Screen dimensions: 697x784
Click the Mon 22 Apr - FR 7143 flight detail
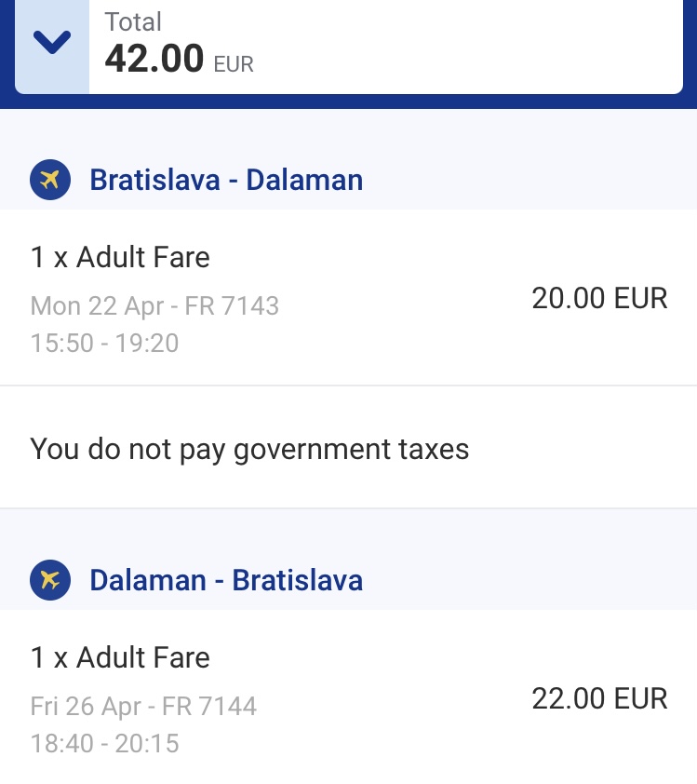pos(154,306)
